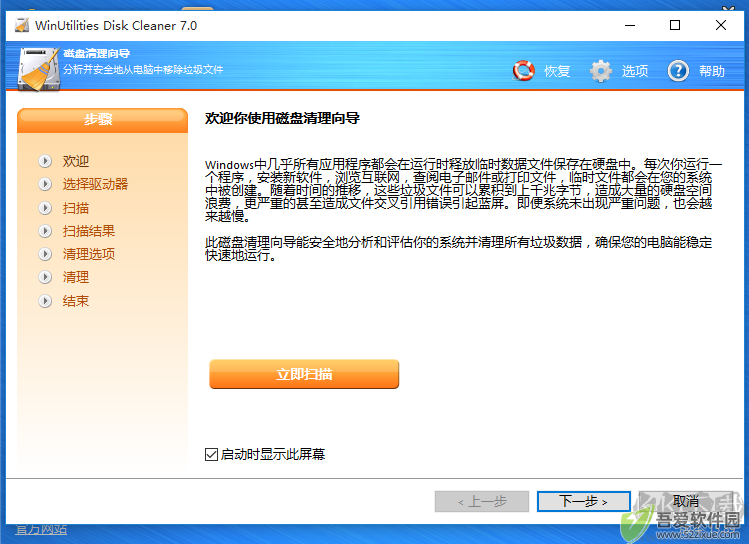Click the arrow bullet beside 扫描
749x544 pixels.
click(x=45, y=208)
